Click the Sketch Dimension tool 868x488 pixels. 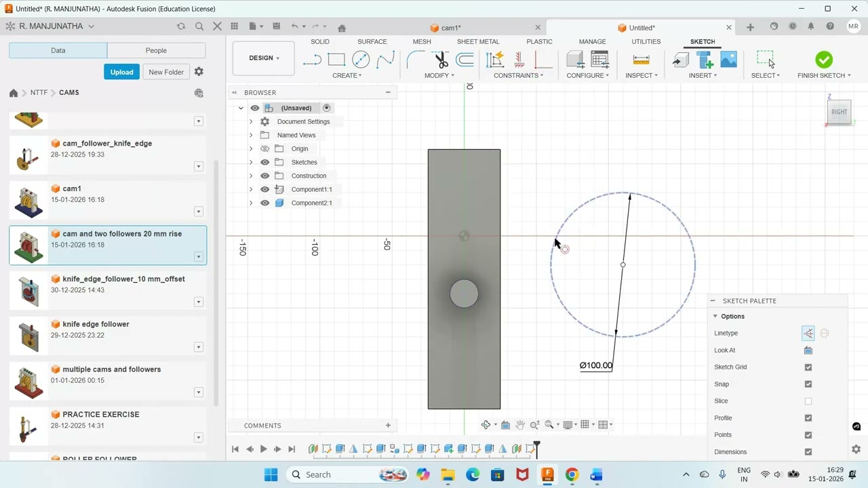[495, 60]
